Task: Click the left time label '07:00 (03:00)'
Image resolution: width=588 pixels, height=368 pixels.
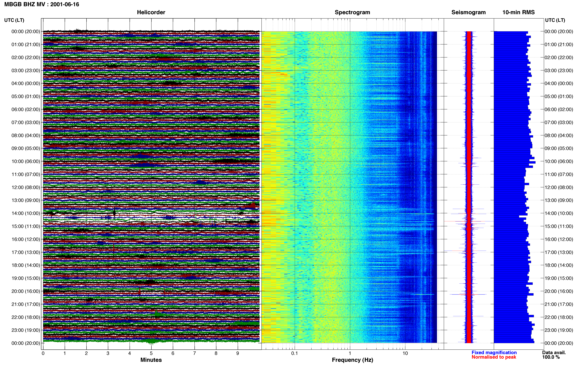Action: [26, 122]
